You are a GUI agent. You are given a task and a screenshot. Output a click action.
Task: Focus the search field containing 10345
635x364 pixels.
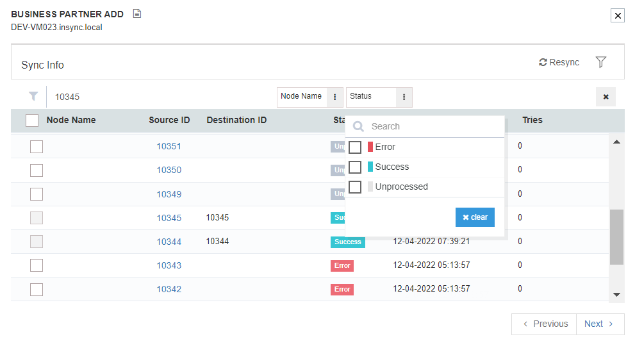162,97
